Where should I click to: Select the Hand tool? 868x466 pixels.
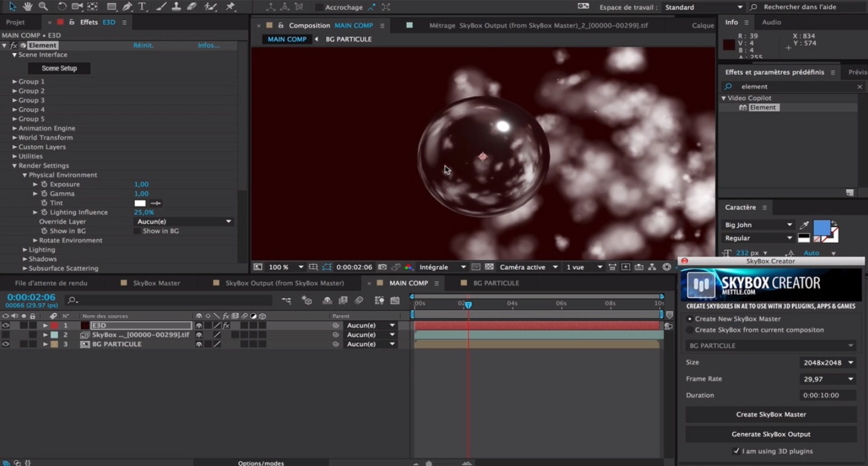click(28, 7)
